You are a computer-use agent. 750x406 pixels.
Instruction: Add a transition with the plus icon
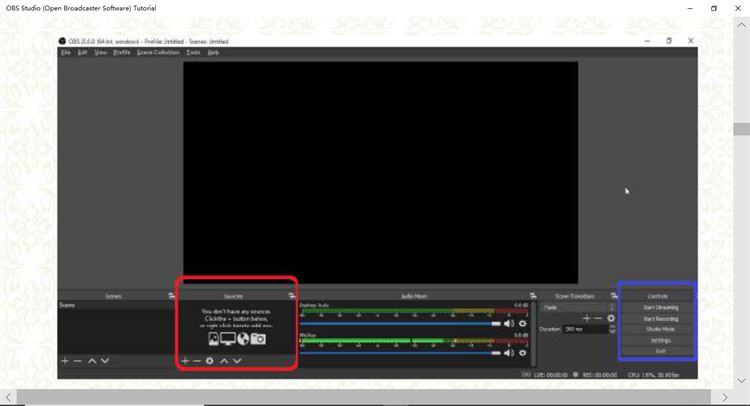pyautogui.click(x=587, y=318)
